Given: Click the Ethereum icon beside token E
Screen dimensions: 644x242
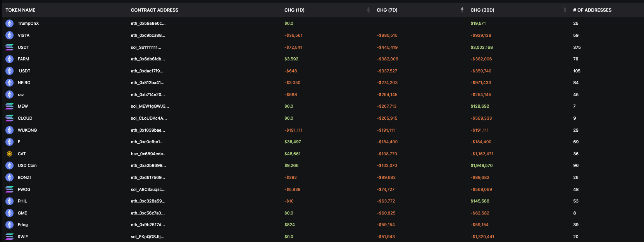Looking at the screenshot, I should (x=10, y=142).
